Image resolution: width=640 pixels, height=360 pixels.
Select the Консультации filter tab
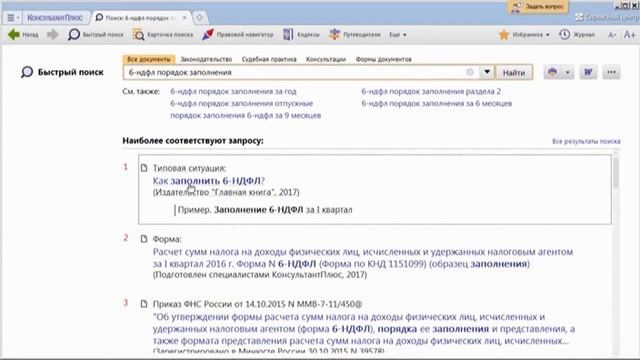click(326, 59)
